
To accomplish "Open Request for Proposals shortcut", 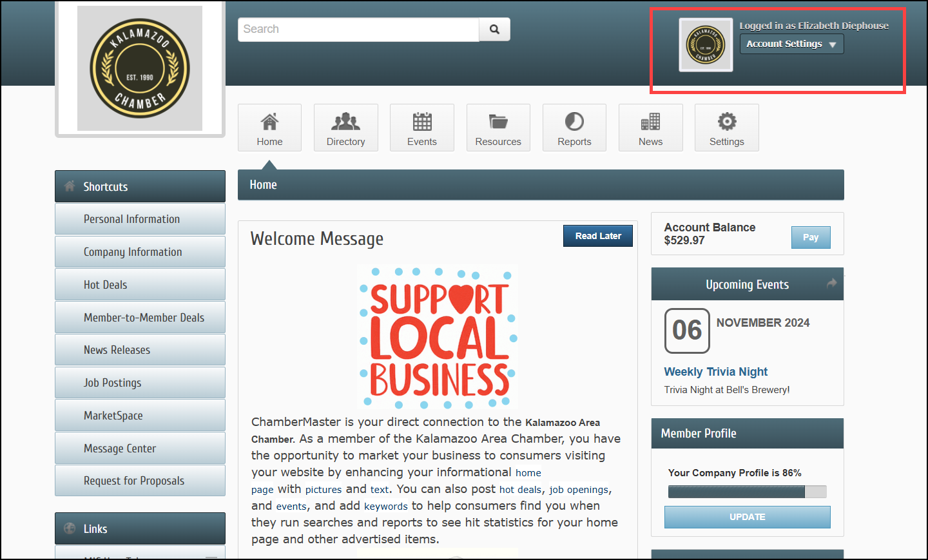I will tap(140, 481).
